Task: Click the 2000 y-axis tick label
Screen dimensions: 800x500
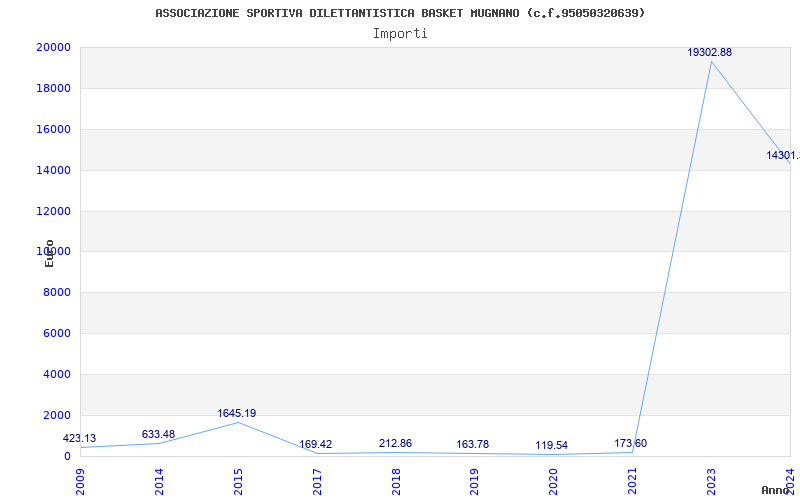Action: point(57,415)
